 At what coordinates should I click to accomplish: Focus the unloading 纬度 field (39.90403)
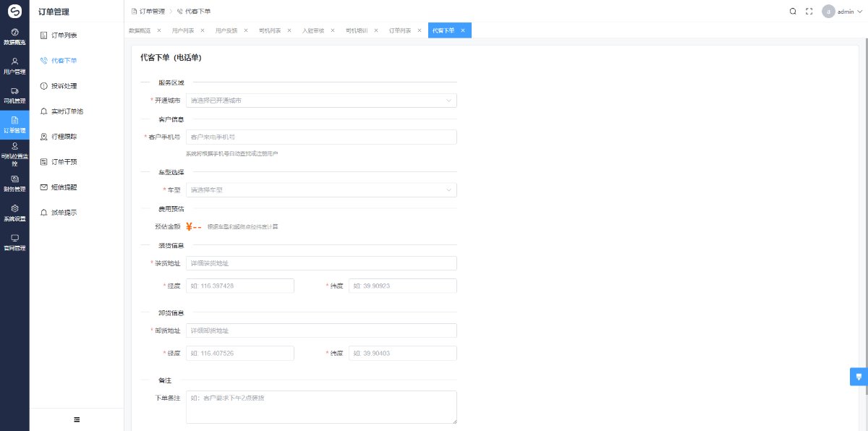click(403, 353)
